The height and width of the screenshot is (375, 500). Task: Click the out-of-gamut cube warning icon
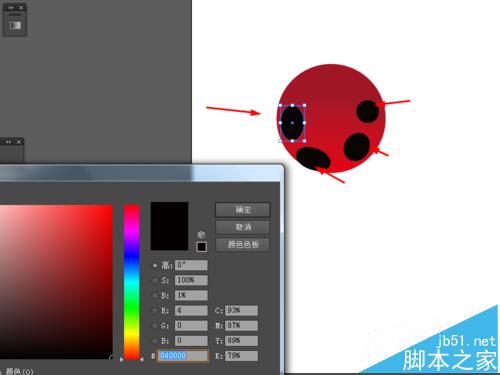point(201,235)
